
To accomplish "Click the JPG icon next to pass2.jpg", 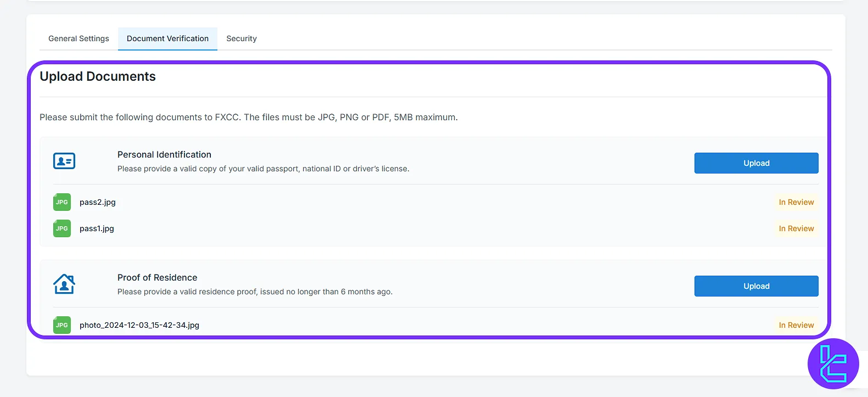I will pos(62,202).
